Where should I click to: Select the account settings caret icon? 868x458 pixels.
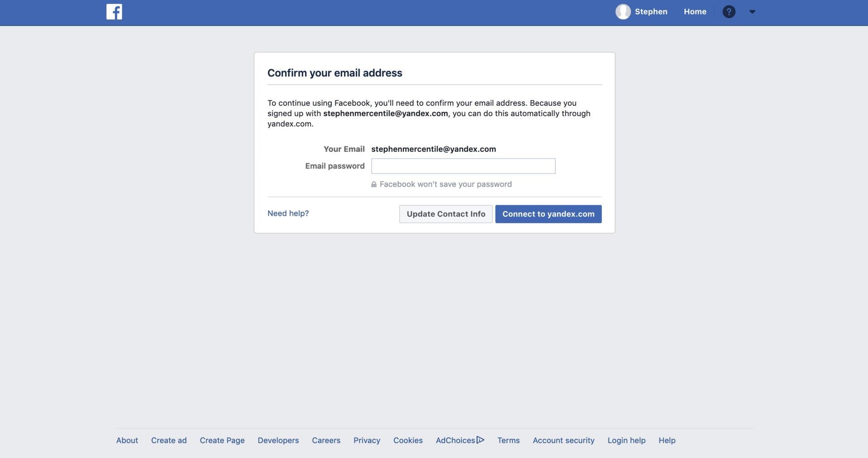(752, 12)
